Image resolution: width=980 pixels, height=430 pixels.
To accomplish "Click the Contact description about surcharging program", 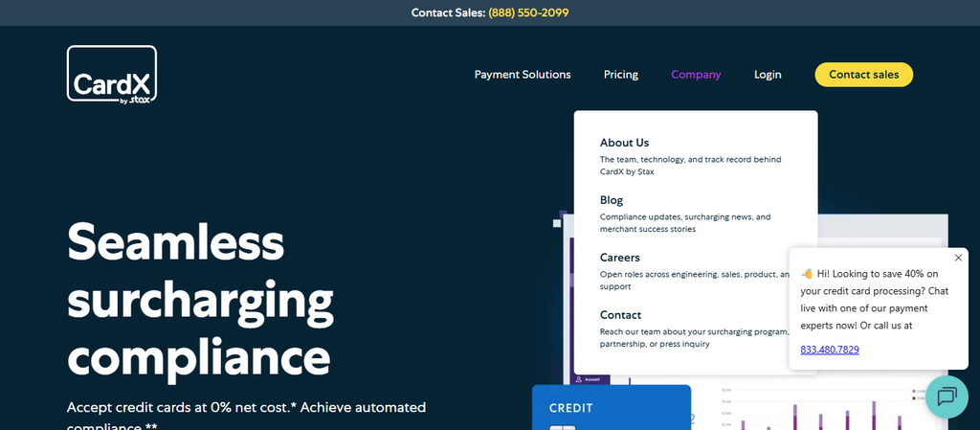I will click(x=695, y=338).
